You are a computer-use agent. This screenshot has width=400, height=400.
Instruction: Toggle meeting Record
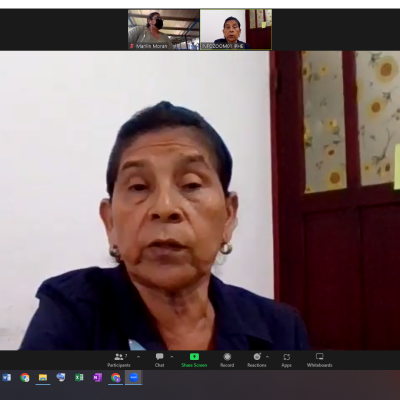coord(227,360)
